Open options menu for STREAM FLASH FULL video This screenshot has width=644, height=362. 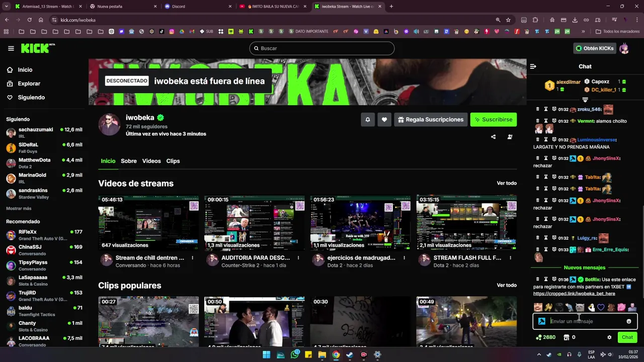(510, 258)
